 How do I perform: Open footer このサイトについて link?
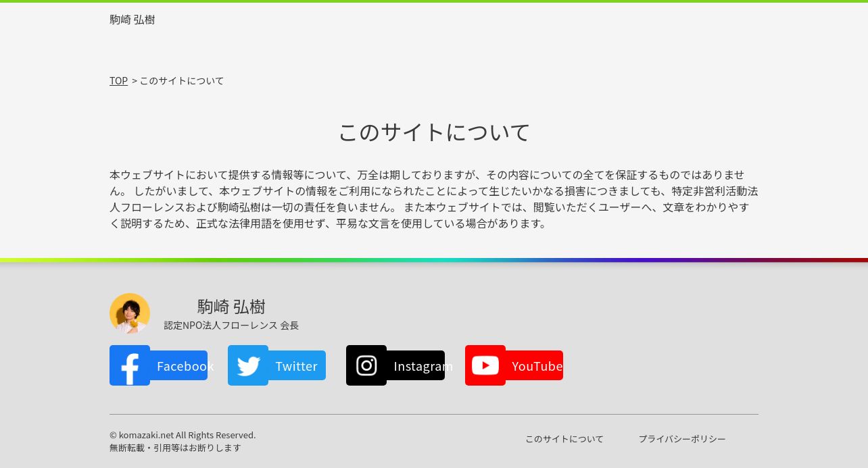pyautogui.click(x=564, y=439)
